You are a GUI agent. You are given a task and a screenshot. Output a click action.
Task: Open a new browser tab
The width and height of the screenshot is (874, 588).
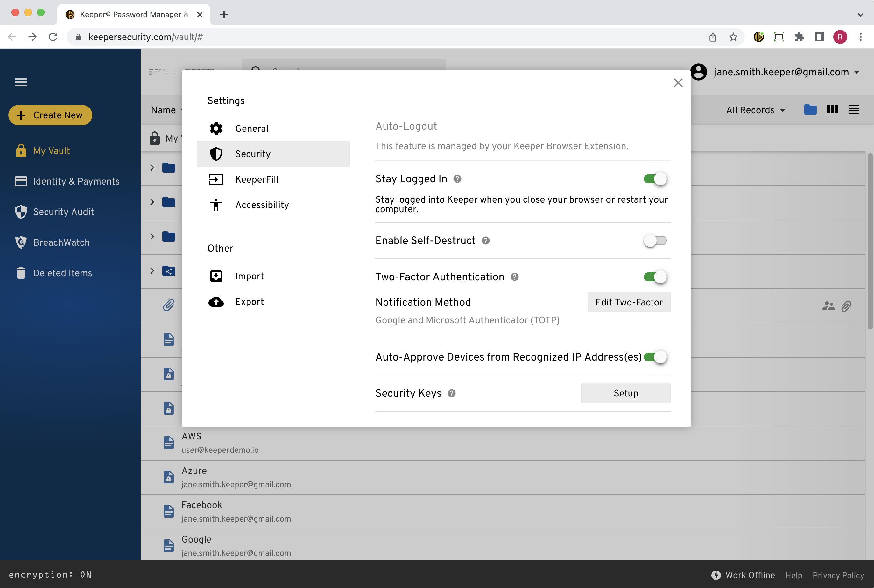224,15
